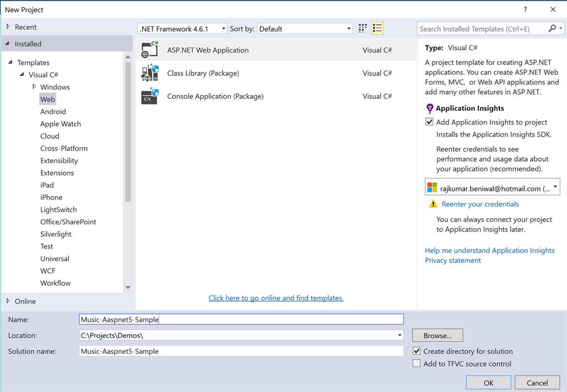Viewport: 567px width, 392px height.
Task: Click the search magnifier icon
Action: [x=552, y=28]
